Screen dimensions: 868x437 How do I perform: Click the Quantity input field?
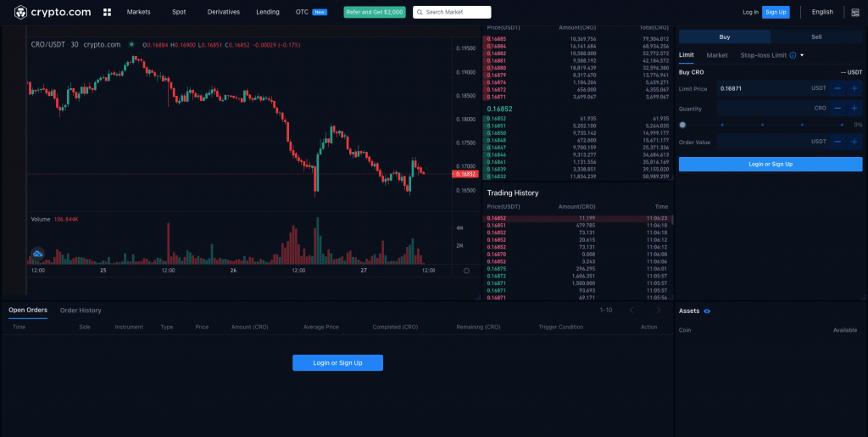point(772,109)
